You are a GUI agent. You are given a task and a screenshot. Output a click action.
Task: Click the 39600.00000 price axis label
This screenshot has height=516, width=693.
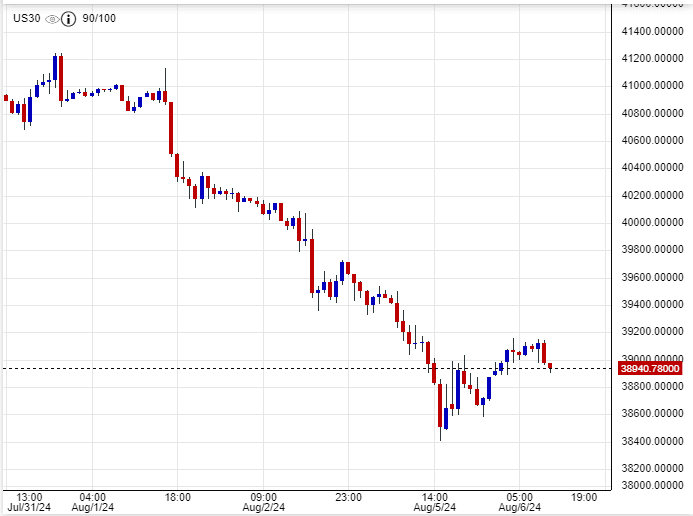(651, 277)
